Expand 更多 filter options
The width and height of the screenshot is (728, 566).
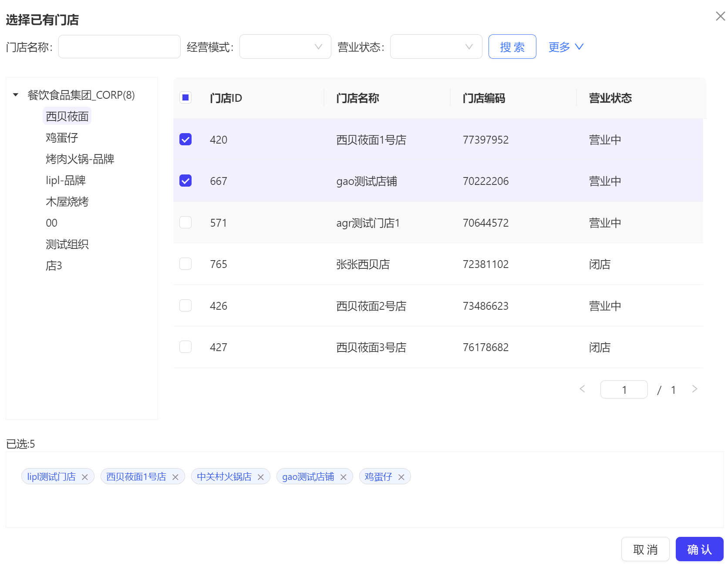pyautogui.click(x=566, y=47)
